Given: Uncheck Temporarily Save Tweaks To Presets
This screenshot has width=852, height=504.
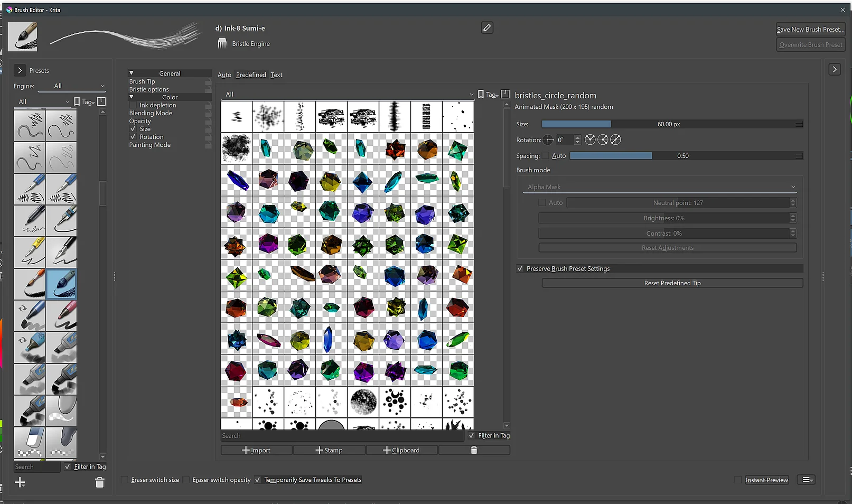Looking at the screenshot, I should point(258,480).
